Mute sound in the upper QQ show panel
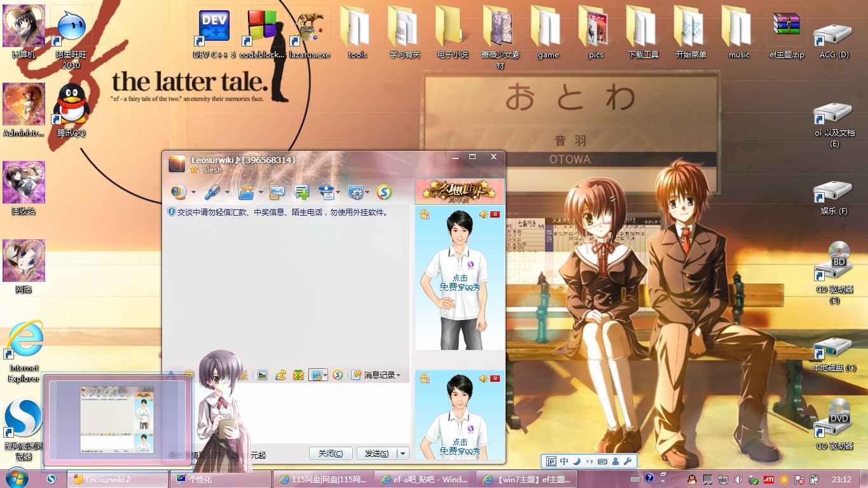 [484, 214]
